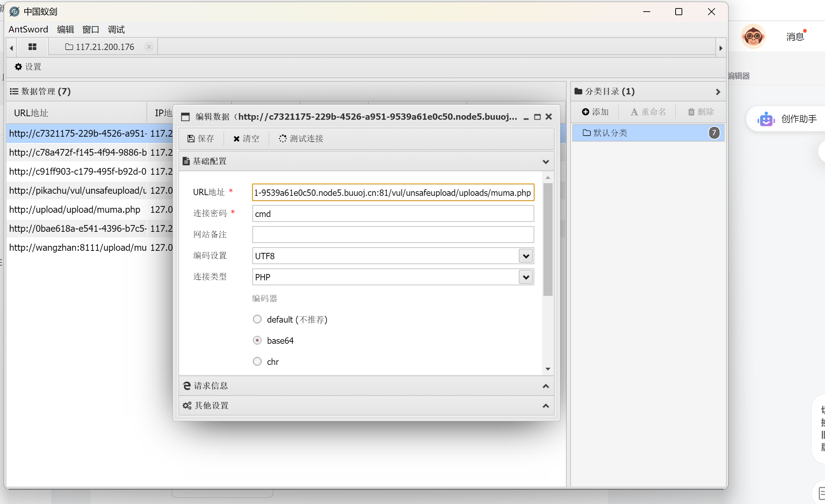Click the Clear (清空) toolbar button
The width and height of the screenshot is (825, 504).
click(x=246, y=138)
